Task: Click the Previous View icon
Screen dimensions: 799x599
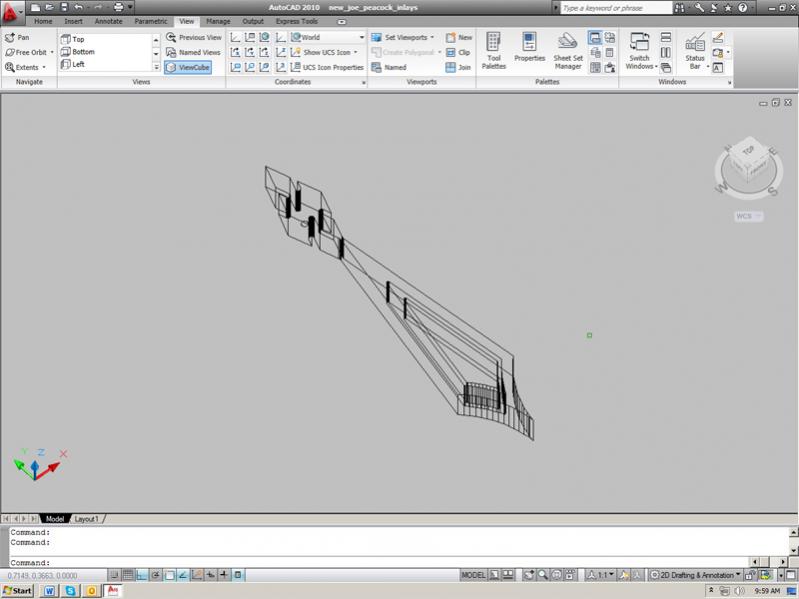Action: 171,37
